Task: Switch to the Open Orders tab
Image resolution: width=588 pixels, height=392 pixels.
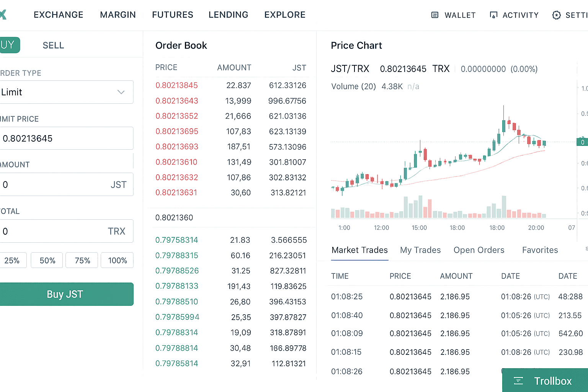Action: tap(479, 250)
